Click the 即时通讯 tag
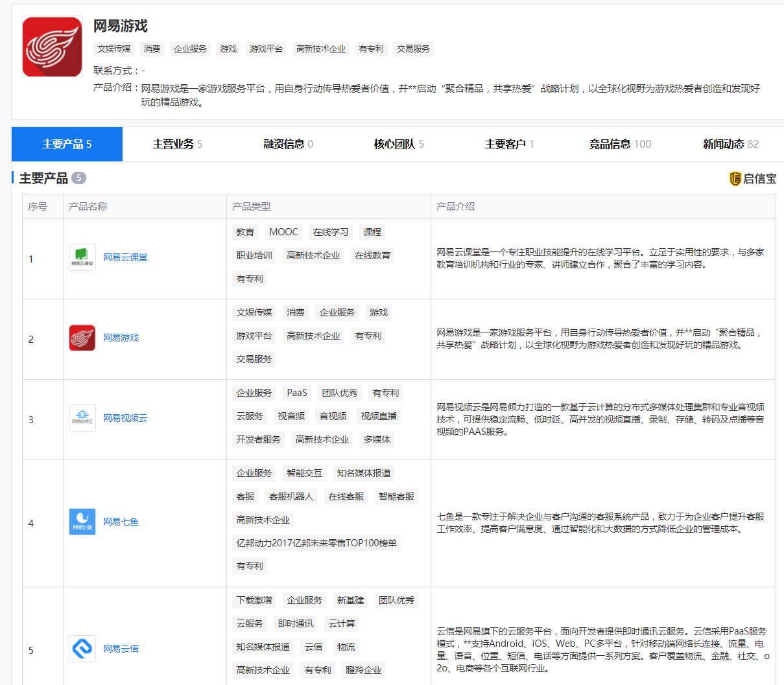784x685 pixels. (x=296, y=623)
